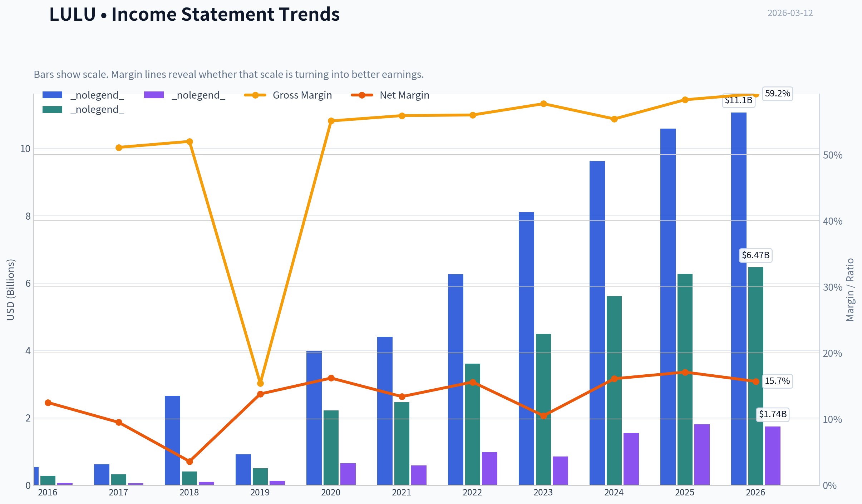Toggle the Net Margin legend entry

click(390, 95)
